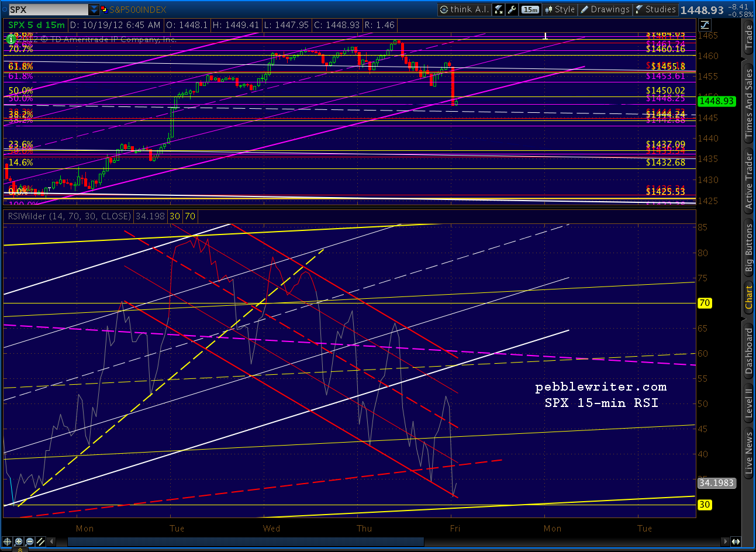
Task: Open the 15m timeframe selector
Action: pyautogui.click(x=530, y=9)
